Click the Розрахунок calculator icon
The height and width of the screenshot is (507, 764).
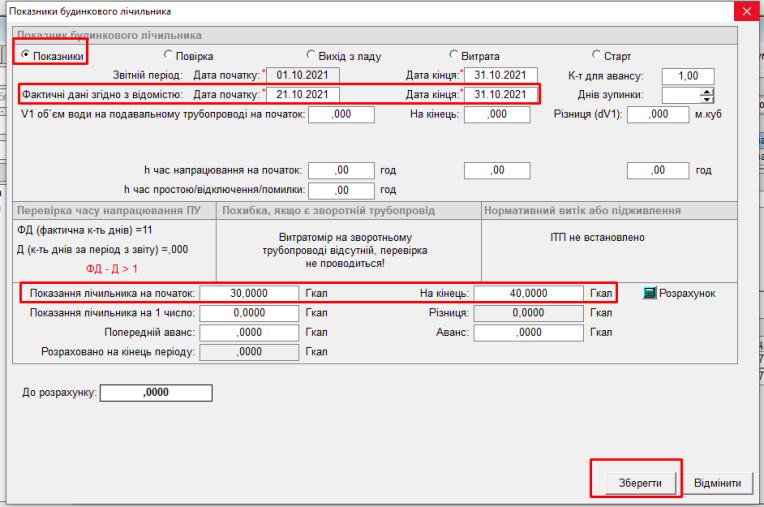pos(650,293)
